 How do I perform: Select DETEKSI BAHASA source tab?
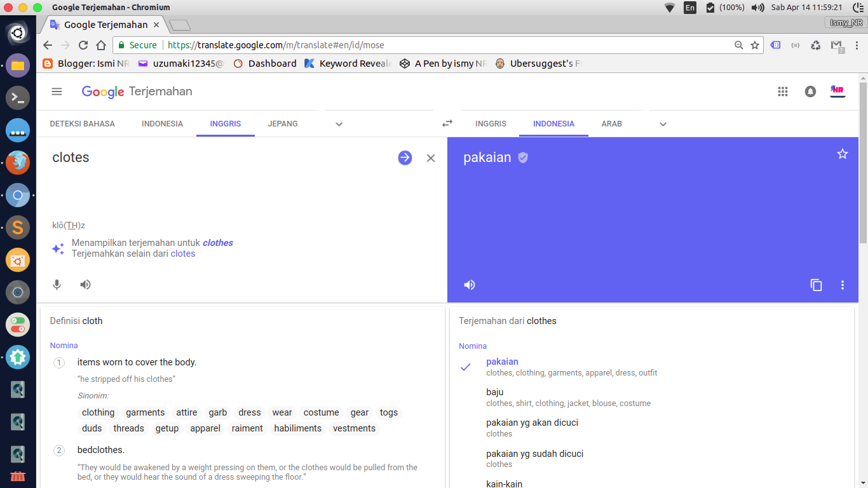coord(83,124)
